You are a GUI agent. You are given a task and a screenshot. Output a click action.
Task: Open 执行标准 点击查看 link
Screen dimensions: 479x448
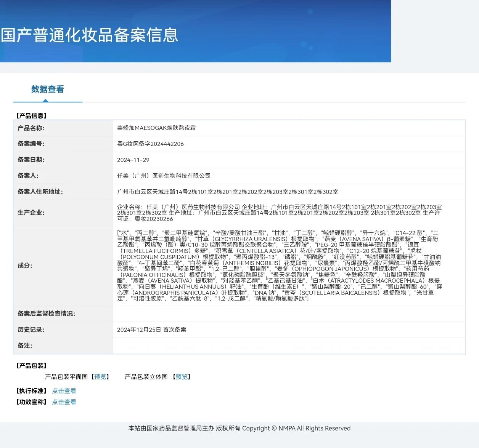pyautogui.click(x=64, y=391)
